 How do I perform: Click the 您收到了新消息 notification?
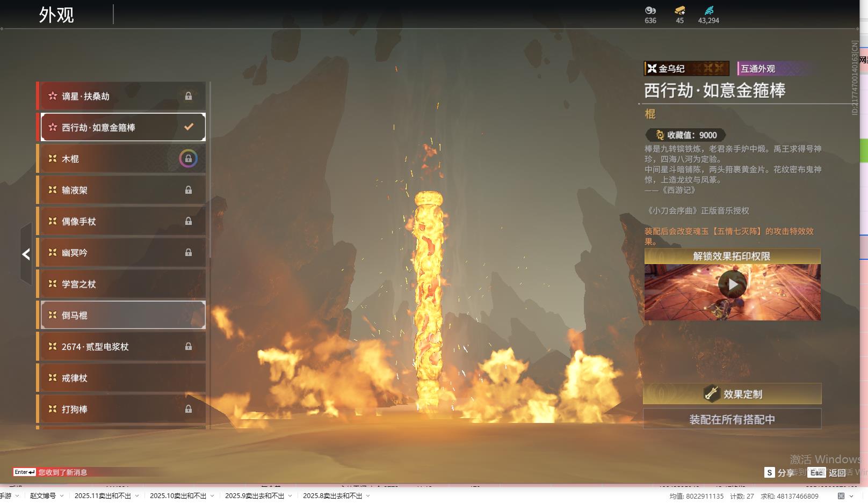pyautogui.click(x=62, y=472)
